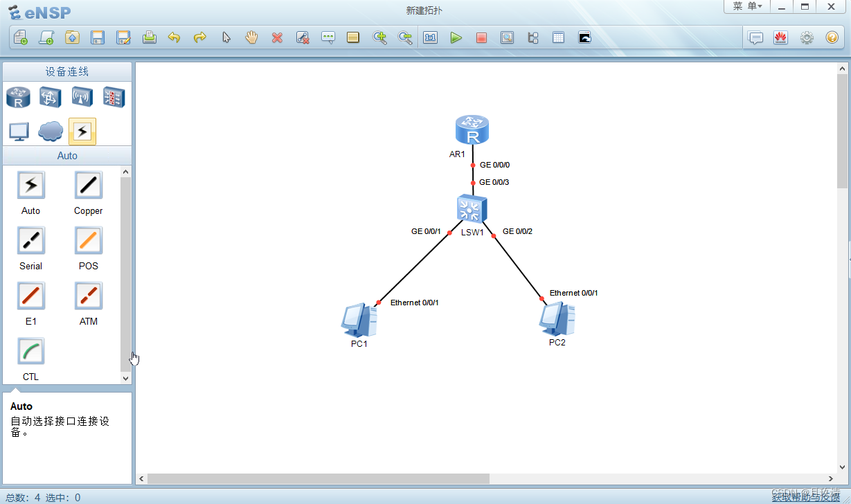Click the GE 0/0/0 interface label

click(x=494, y=165)
